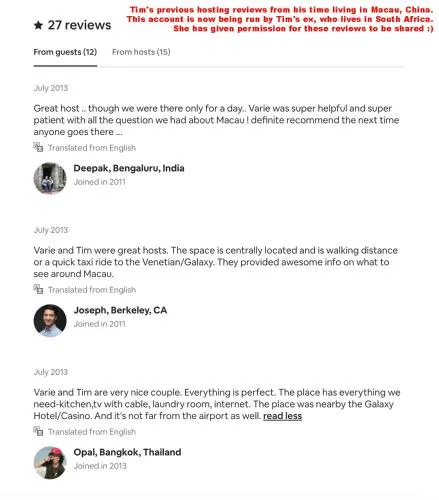Click Translated from English under Joseph's review
This screenshot has width=439, height=500.
(x=92, y=290)
